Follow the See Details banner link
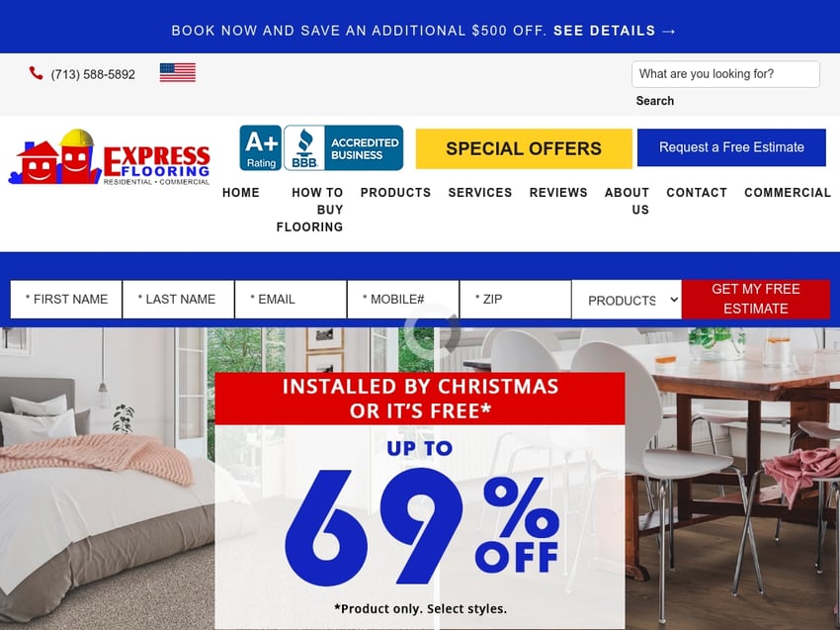This screenshot has height=630, width=840. tap(615, 31)
